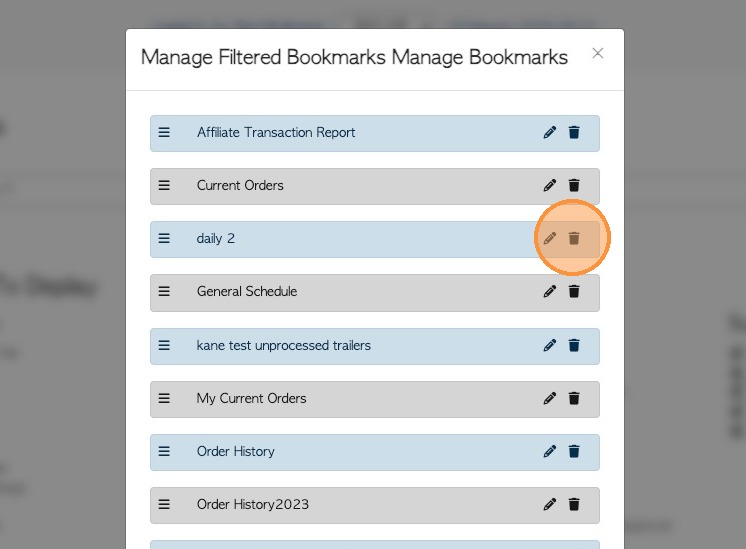Edit the Affiliate Transaction Report bookmark

[x=549, y=133]
